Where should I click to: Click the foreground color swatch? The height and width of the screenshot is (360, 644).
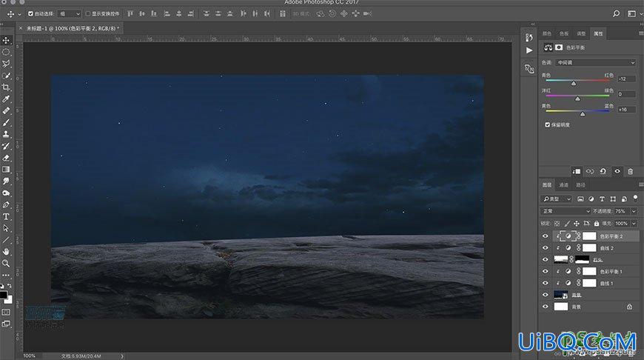[3, 295]
